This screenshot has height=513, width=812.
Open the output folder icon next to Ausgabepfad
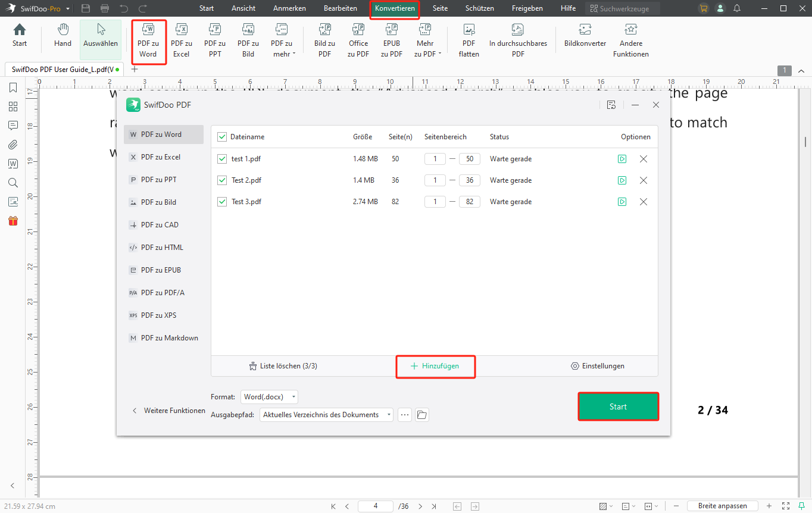coord(422,415)
